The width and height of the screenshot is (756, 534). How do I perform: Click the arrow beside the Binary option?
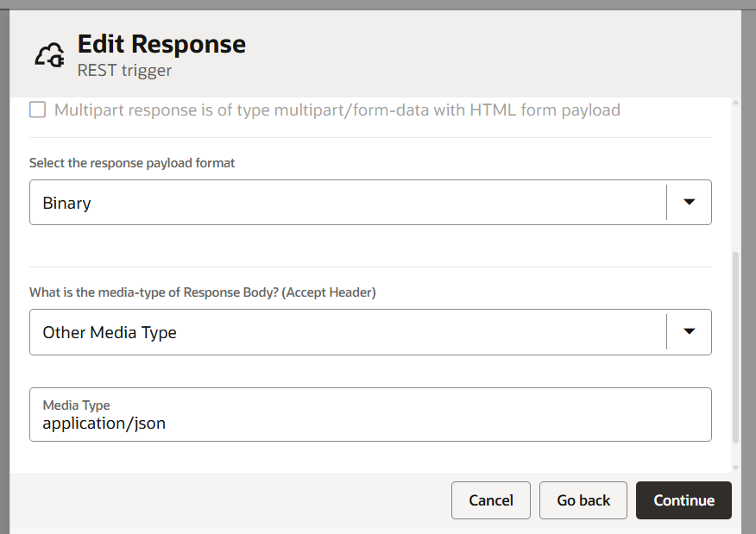click(x=689, y=203)
